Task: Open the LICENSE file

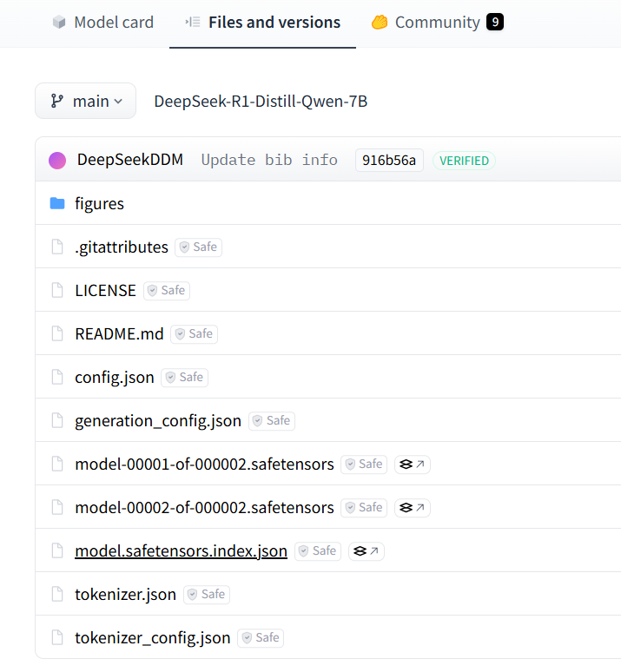Action: point(105,291)
